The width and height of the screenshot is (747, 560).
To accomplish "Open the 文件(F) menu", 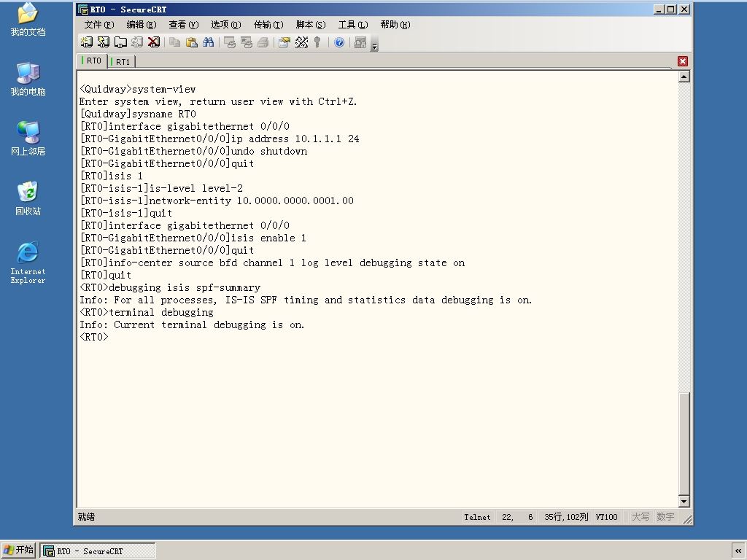I will click(x=99, y=24).
